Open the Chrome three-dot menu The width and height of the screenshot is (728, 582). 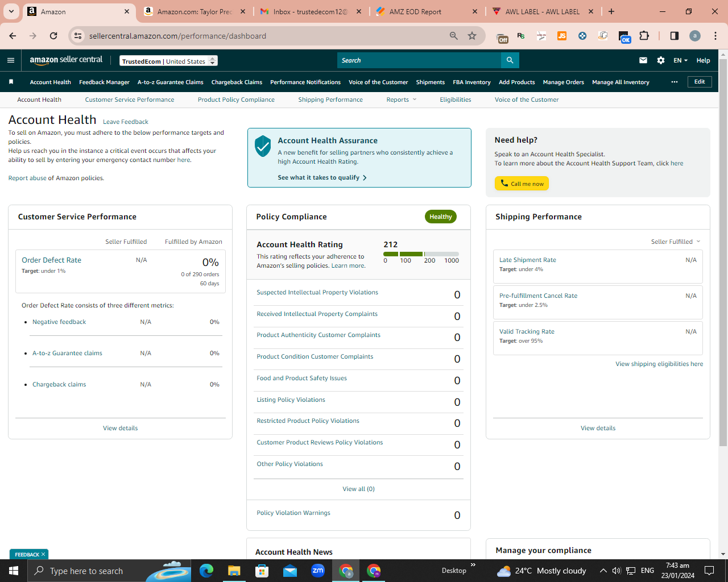pyautogui.click(x=715, y=36)
